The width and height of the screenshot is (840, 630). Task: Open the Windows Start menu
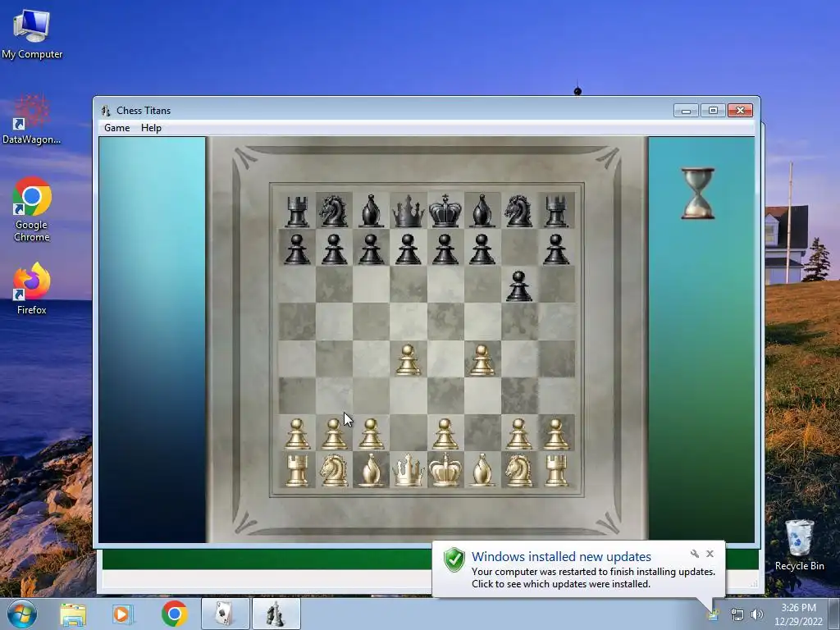[22, 614]
